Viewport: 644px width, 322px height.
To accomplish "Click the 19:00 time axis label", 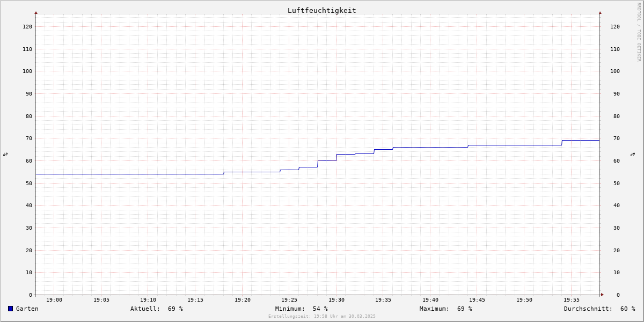I will [54, 300].
